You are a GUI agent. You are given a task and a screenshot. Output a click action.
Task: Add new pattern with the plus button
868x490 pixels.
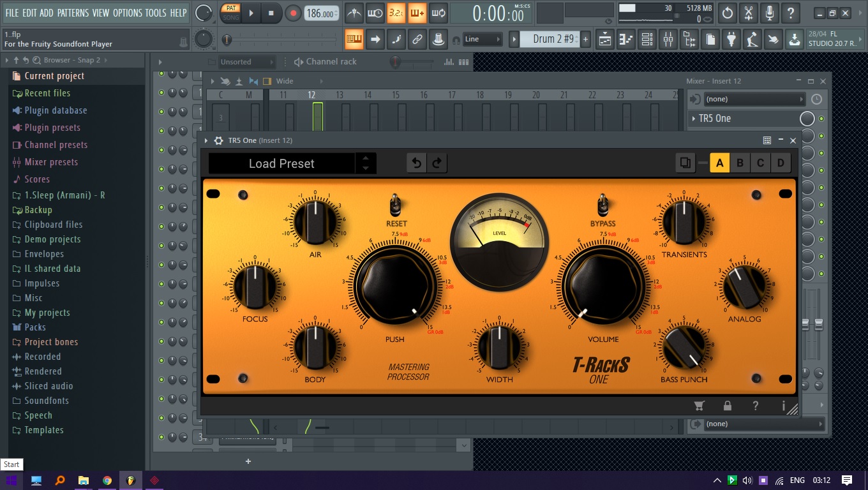coord(585,39)
